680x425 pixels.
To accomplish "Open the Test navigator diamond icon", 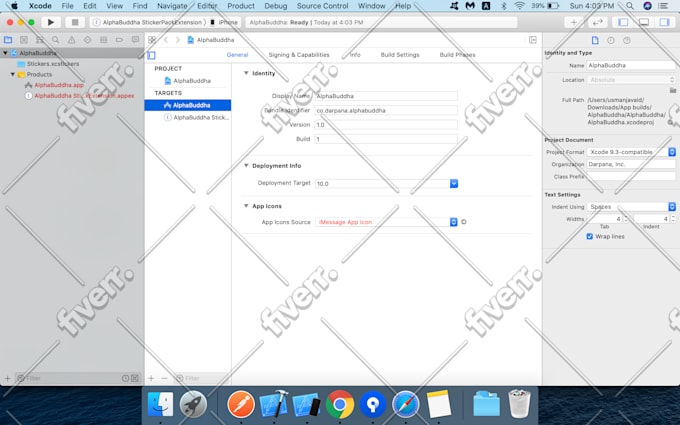I will coord(88,40).
